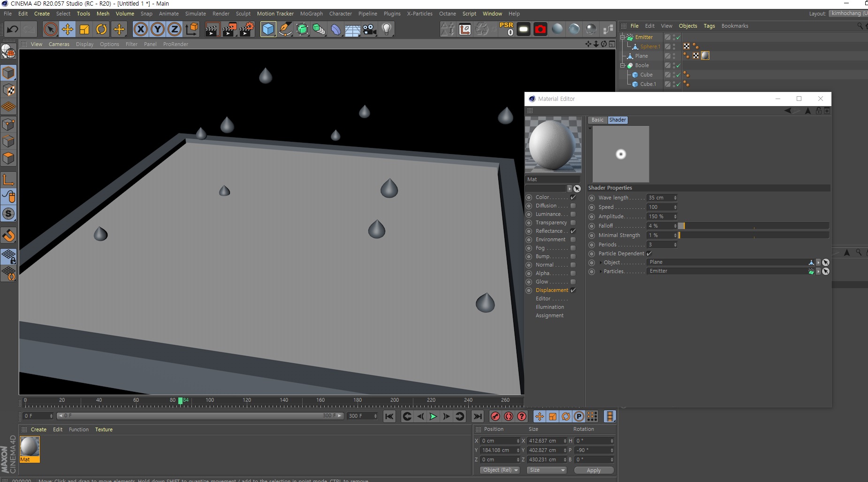
Task: Click the Light object icon
Action: tap(387, 30)
